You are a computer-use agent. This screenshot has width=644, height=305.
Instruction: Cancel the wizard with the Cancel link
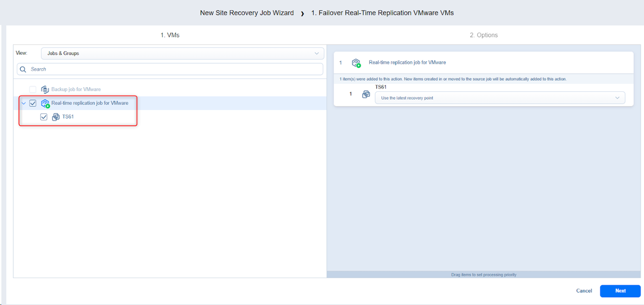click(x=584, y=291)
